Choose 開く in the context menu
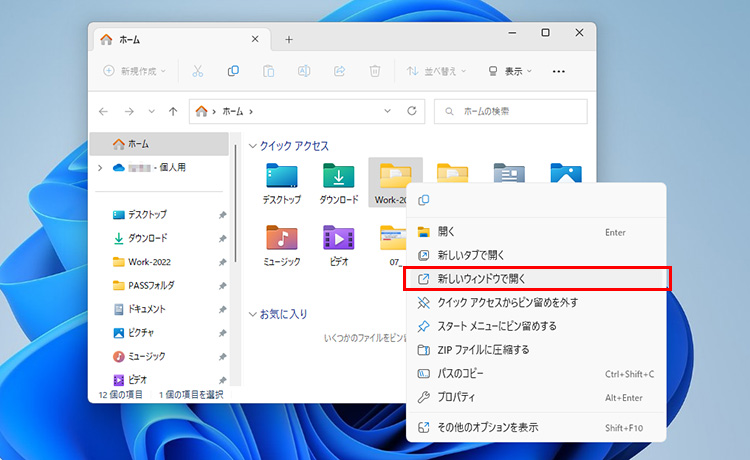 [536, 232]
